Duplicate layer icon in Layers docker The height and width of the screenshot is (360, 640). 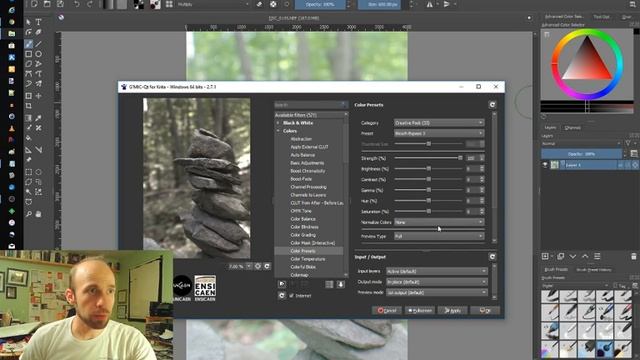click(560, 256)
